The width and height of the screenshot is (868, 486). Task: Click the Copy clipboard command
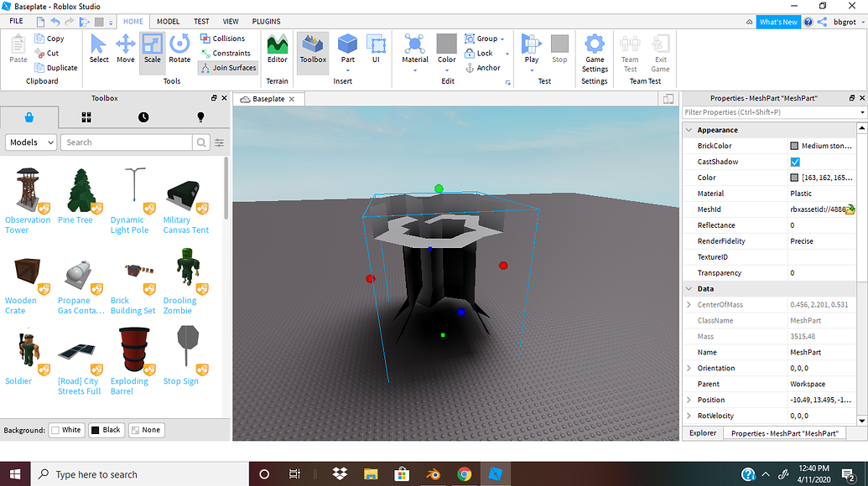point(49,39)
